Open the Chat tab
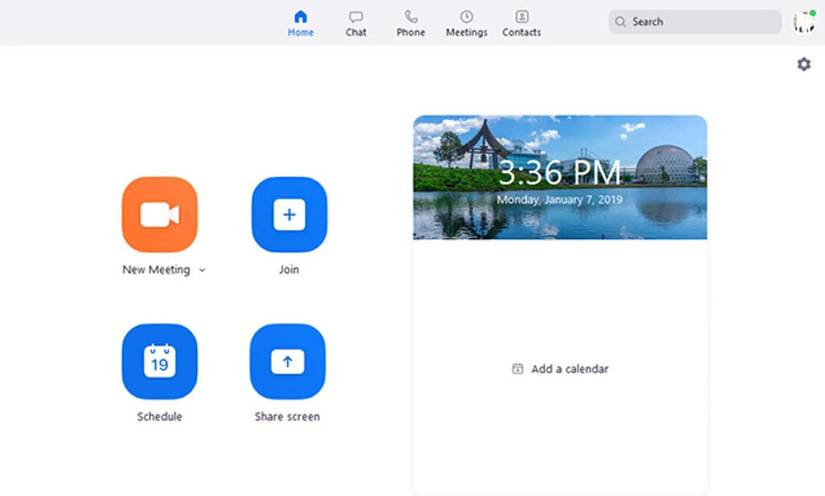The width and height of the screenshot is (825, 496). click(356, 23)
